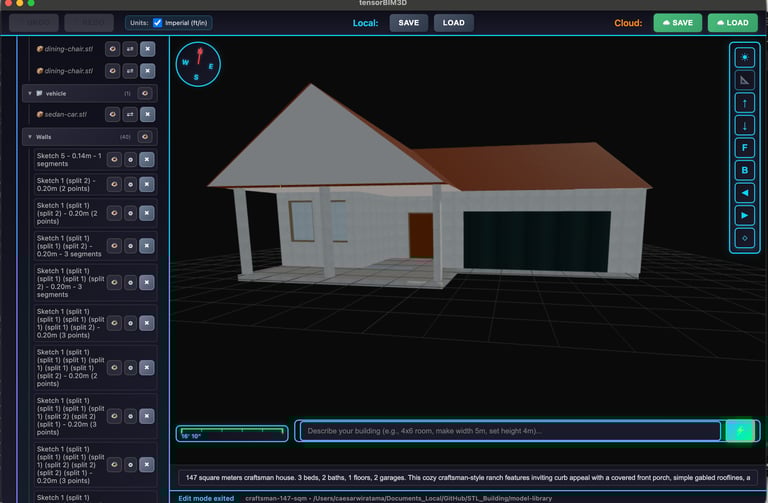Toggle visibility of sedan-car.stl
Screen dimensions: 768x503
113,115
